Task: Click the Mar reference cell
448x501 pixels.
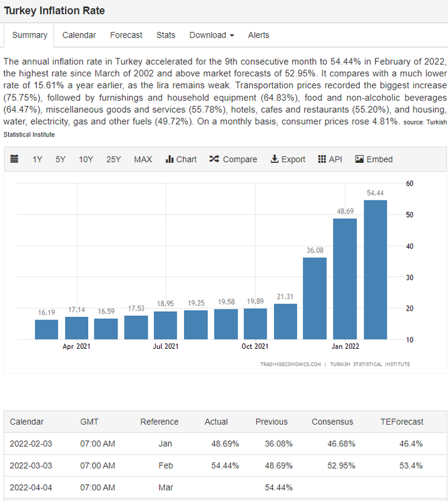Action: tap(166, 488)
